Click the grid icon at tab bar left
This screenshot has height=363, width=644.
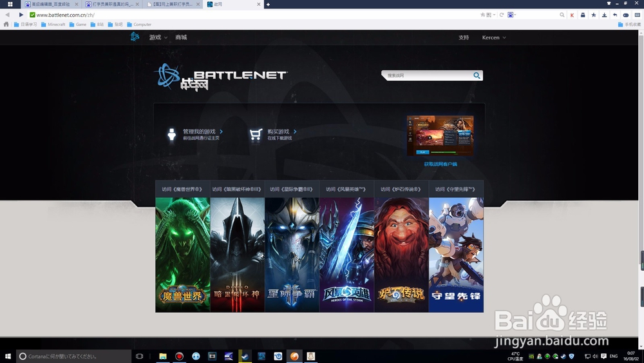coord(10,4)
